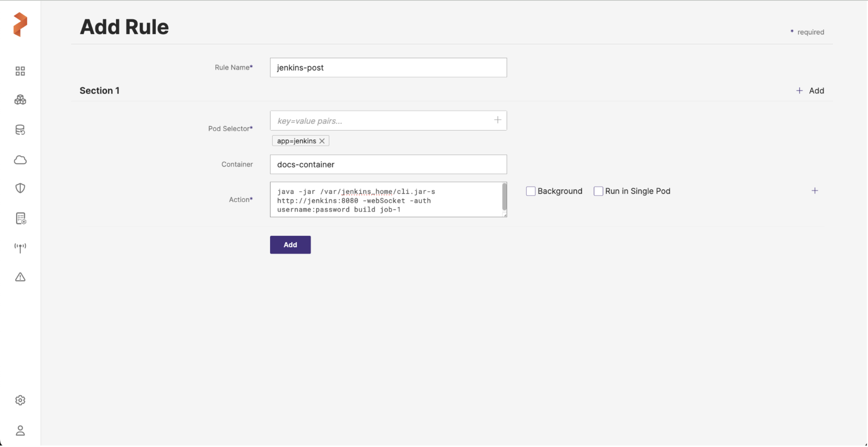Open the backups database icon
The width and height of the screenshot is (868, 447).
coord(20,130)
